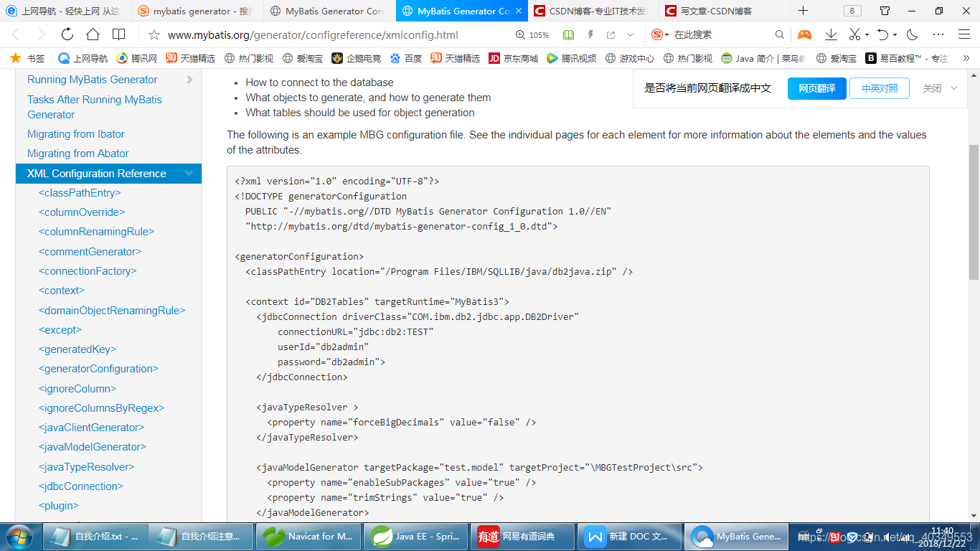980x551 pixels.
Task: Click 中英对照 bilingual button
Action: point(880,88)
